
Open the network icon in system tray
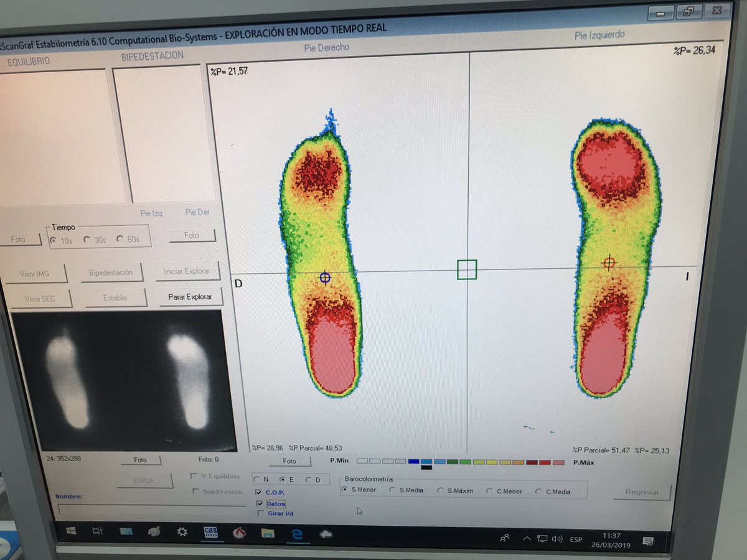point(542,539)
